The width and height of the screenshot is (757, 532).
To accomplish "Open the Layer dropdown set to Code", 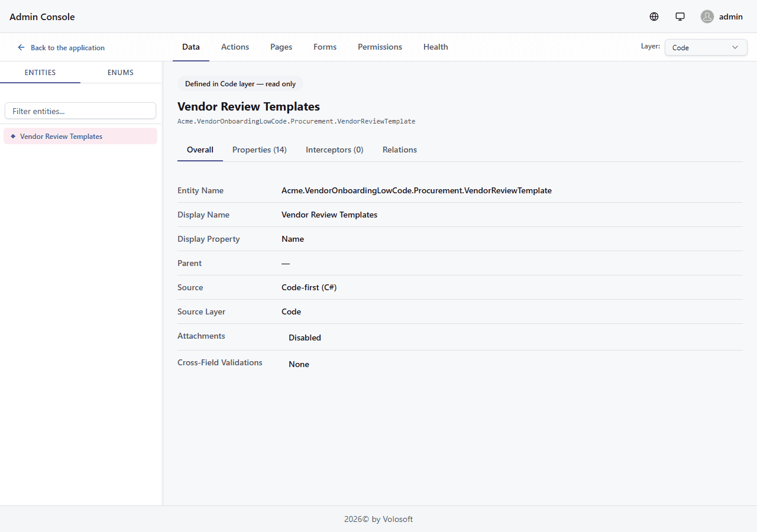I will [x=706, y=47].
